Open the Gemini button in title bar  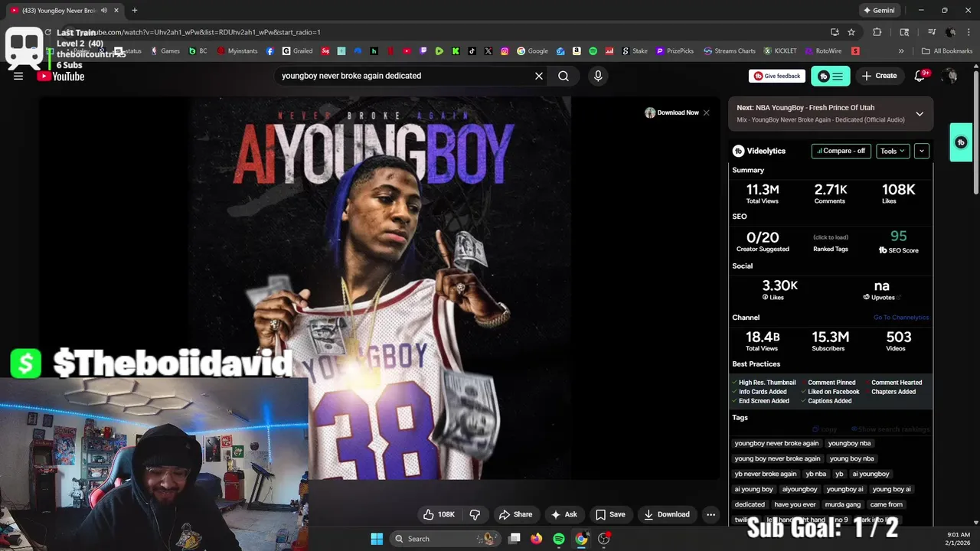[x=879, y=11]
